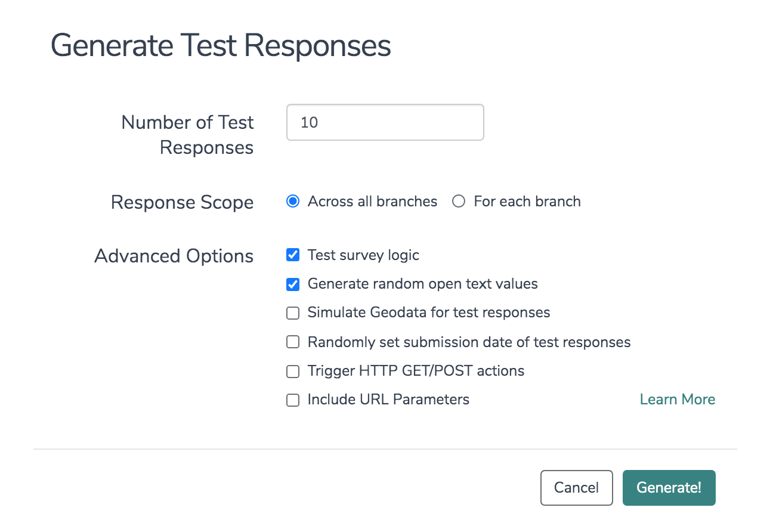Viewport: 773px width, 532px height.
Task: Click the Generate! button
Action: [669, 488]
